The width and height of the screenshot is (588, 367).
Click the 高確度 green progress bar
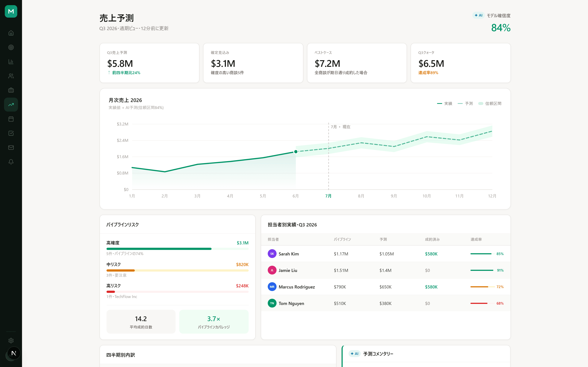tap(177, 249)
